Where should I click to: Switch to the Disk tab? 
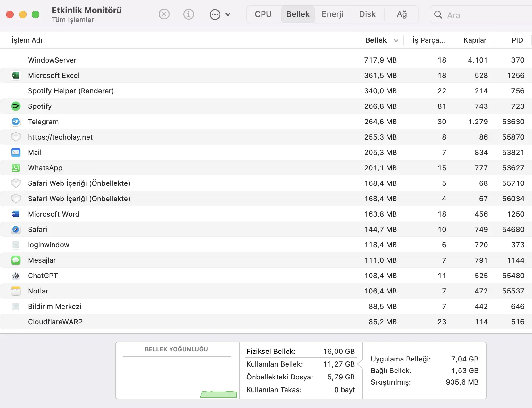tap(367, 14)
